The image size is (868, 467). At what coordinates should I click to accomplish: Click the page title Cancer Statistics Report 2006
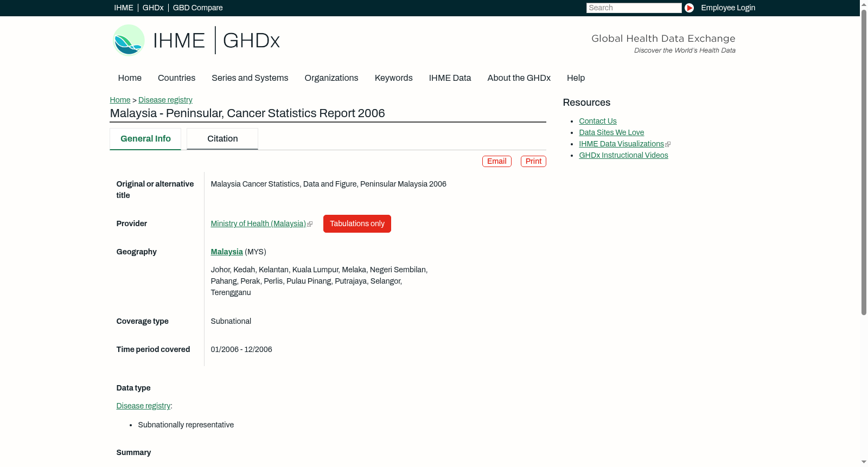[x=247, y=113]
